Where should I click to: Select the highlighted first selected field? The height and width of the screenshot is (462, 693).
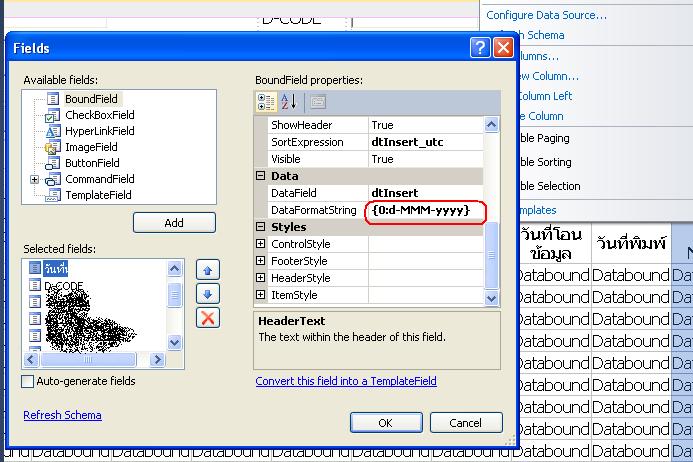56,268
